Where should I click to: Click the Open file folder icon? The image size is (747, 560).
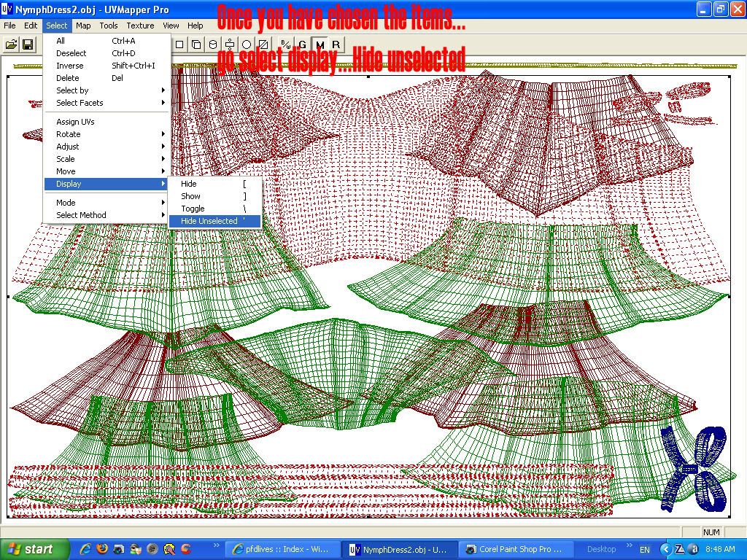pos(11,45)
